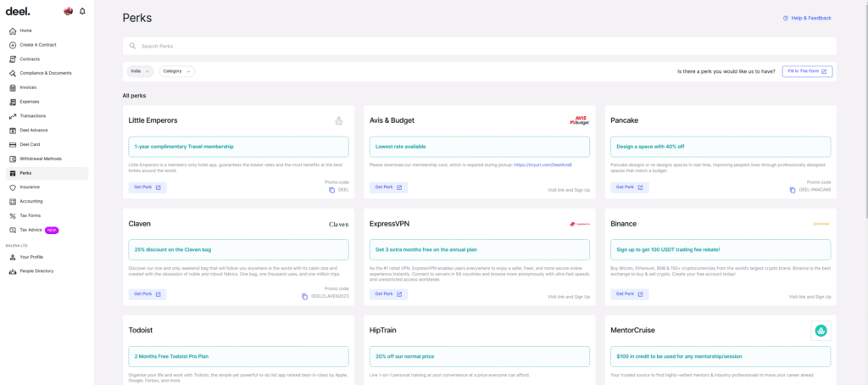This screenshot has height=385, width=868.
Task: Get Perk for ExpressVPN
Action: [388, 294]
